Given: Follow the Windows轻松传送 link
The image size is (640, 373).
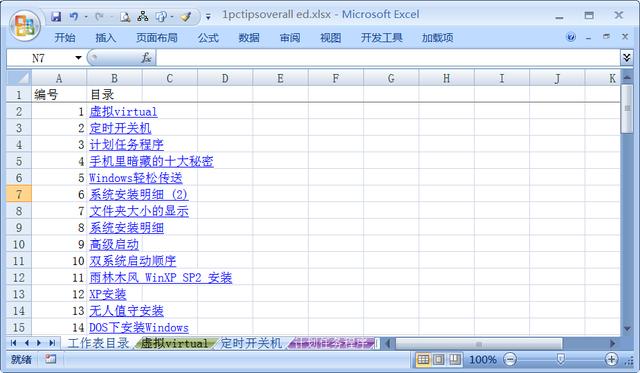Looking at the screenshot, I should tap(136, 178).
